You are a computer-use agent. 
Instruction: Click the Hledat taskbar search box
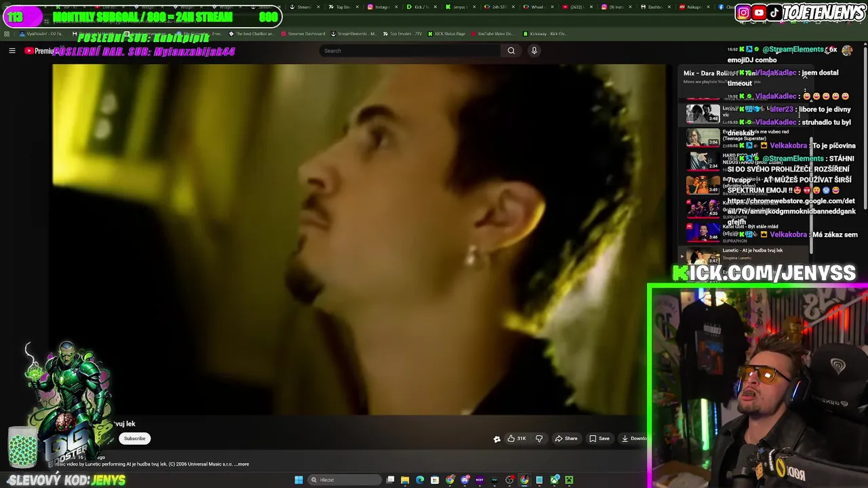coord(344,480)
